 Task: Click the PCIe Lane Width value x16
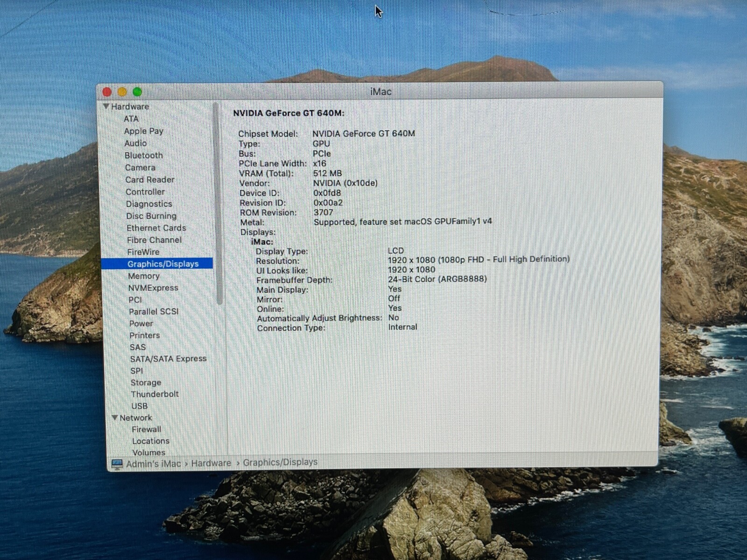(320, 163)
